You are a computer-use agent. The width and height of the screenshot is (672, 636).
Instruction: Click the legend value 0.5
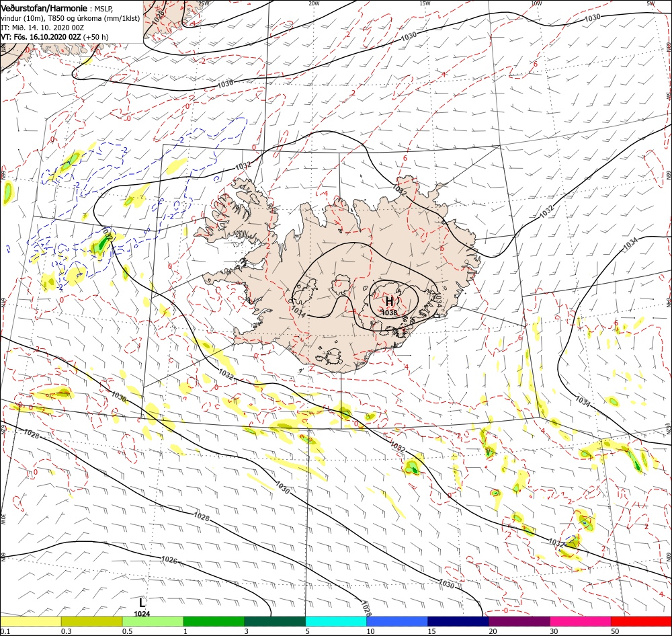pos(127,631)
